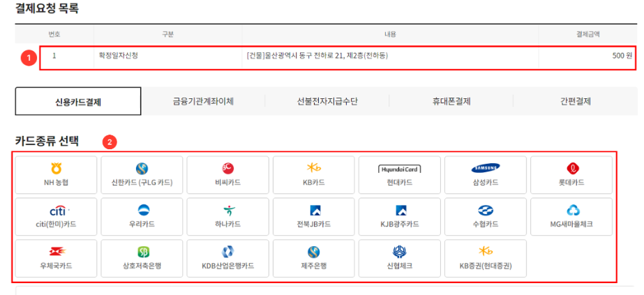Image resolution: width=644 pixels, height=295 pixels.
Task: Select 우리카드 as card type
Action: [142, 217]
